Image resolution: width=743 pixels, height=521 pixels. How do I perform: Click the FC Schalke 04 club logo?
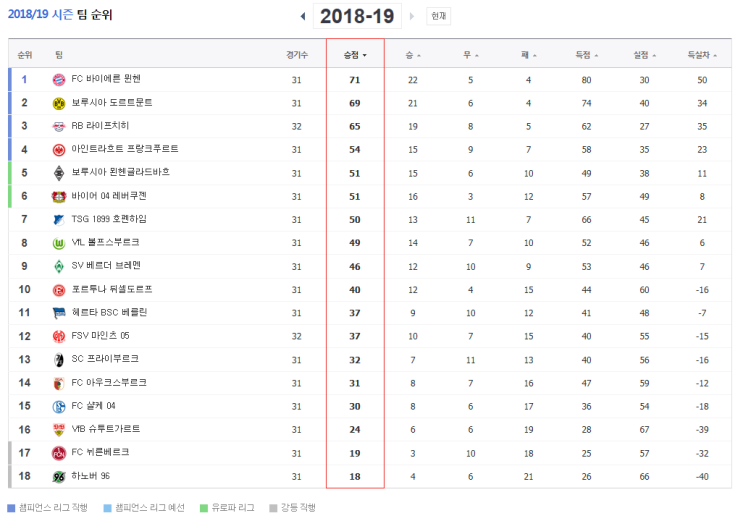(59, 406)
